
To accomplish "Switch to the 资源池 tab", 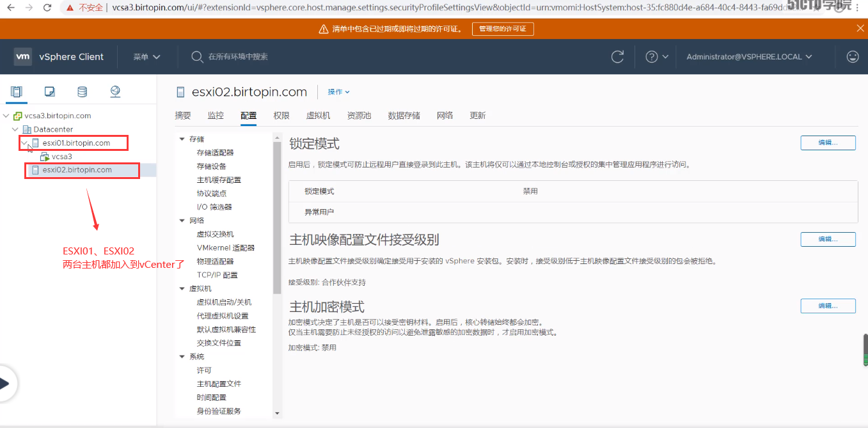I will [359, 116].
